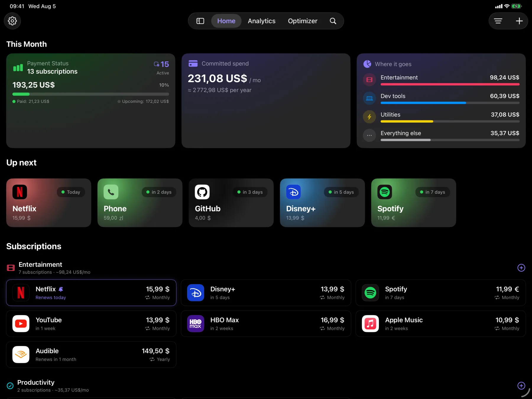Switch to the Analytics tab
532x399 pixels.
pos(262,21)
